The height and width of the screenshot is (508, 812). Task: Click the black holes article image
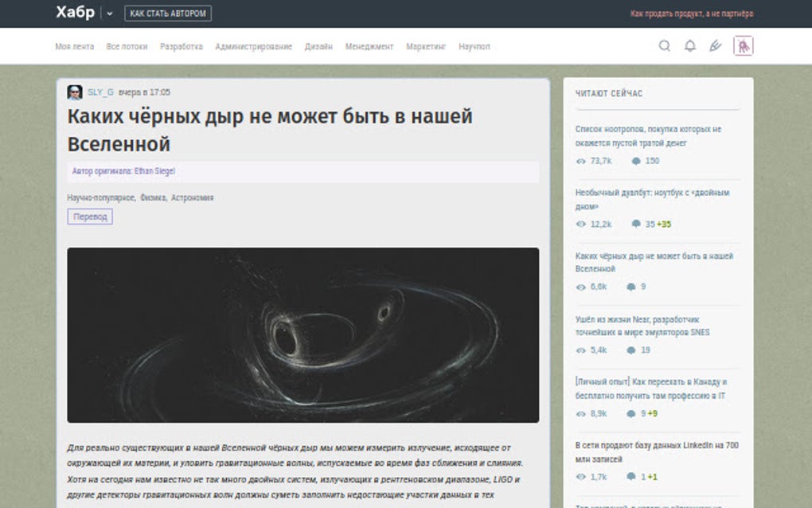coord(303,335)
